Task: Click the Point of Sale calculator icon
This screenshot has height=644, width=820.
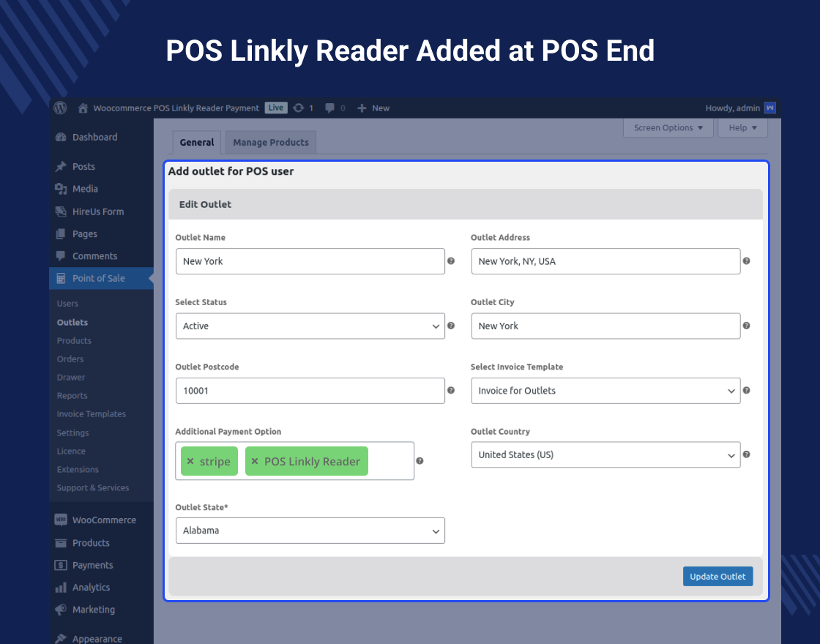Action: 61,278
